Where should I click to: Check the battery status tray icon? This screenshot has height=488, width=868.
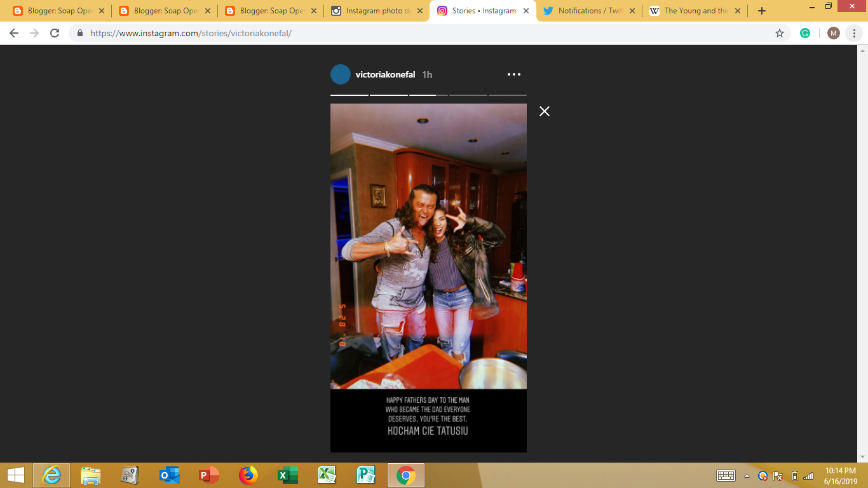[x=794, y=475]
